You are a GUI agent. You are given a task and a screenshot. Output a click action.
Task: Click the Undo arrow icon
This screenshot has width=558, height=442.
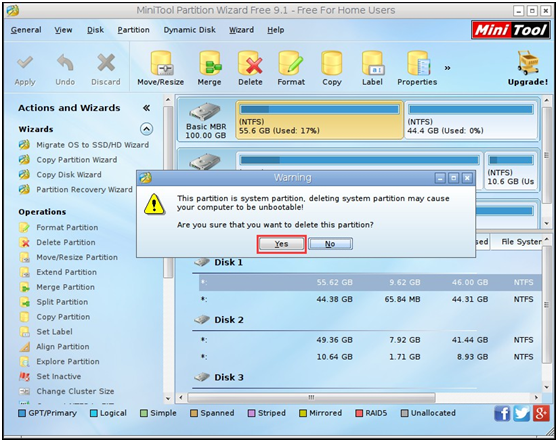pos(65,63)
